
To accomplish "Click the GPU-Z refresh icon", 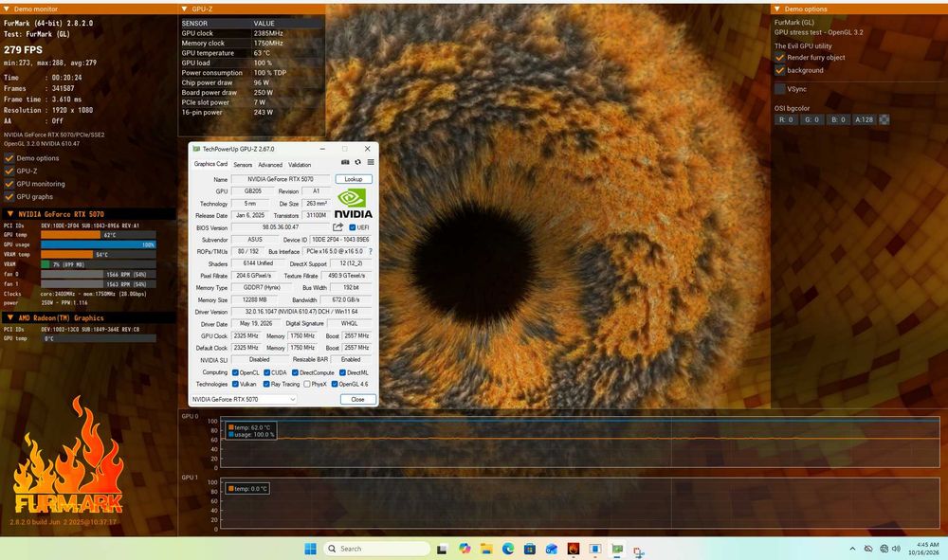I will click(358, 162).
